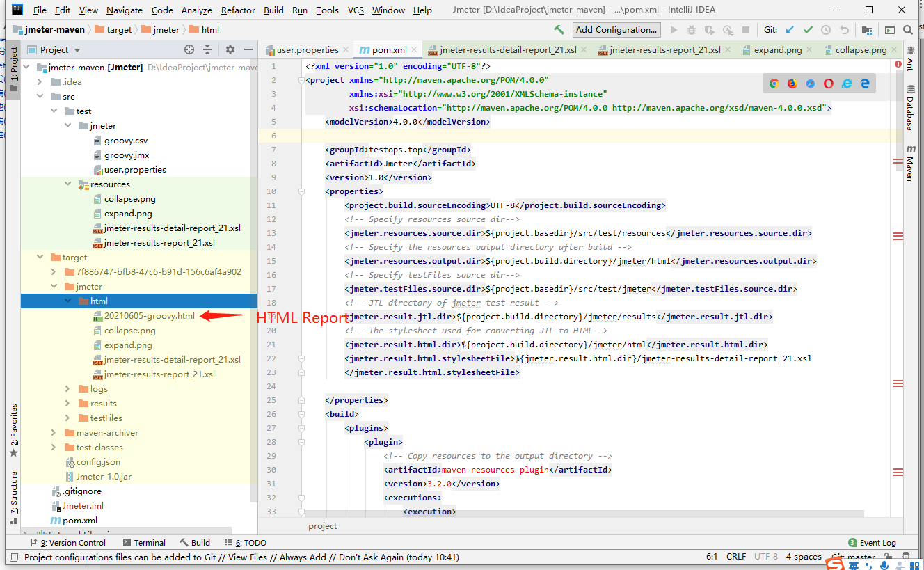Screen dimensions: 924x570
Task: Open in Safari browser icon
Action: (x=811, y=84)
